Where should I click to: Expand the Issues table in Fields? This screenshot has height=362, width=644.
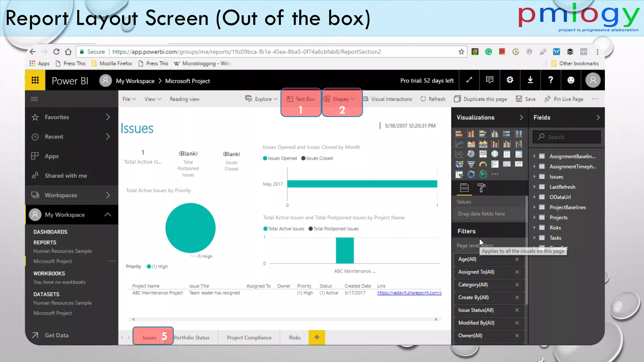coord(534,177)
